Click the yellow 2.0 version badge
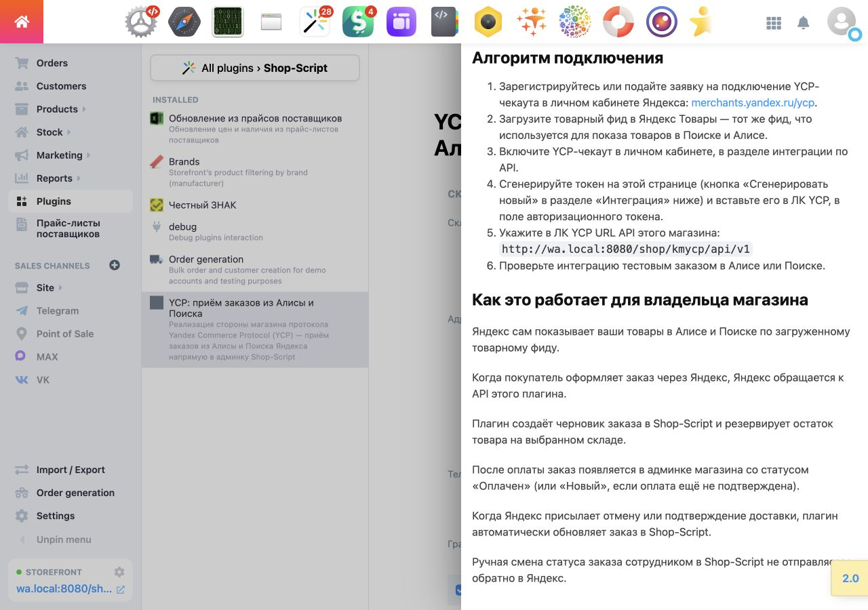Viewport: 868px width, 610px height. click(x=850, y=578)
